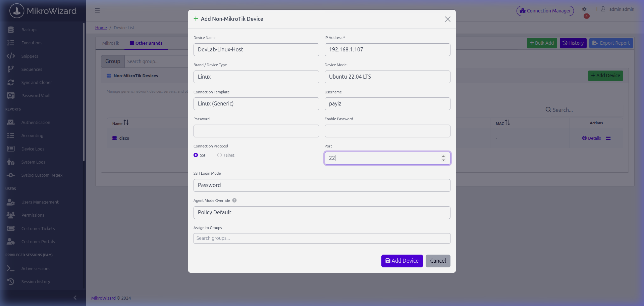Focus Device Name input field
644x306 pixels.
click(256, 50)
